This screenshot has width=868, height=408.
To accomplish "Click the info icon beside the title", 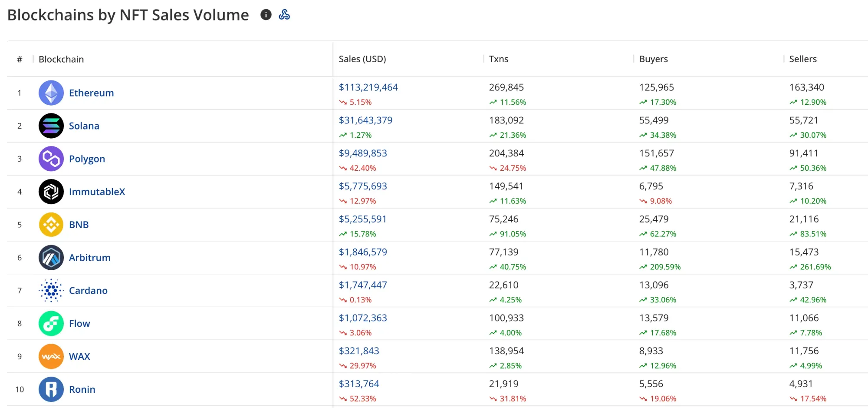I will point(266,15).
